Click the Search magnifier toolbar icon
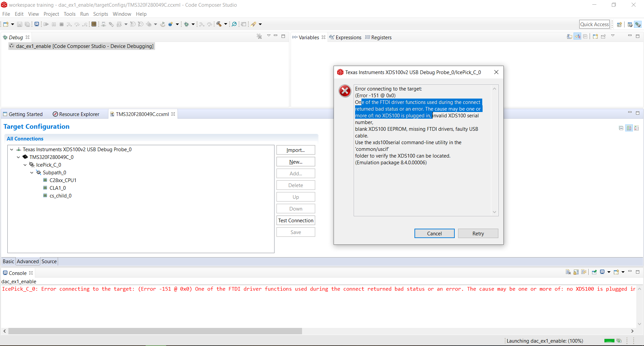The image size is (644, 346). [234, 24]
